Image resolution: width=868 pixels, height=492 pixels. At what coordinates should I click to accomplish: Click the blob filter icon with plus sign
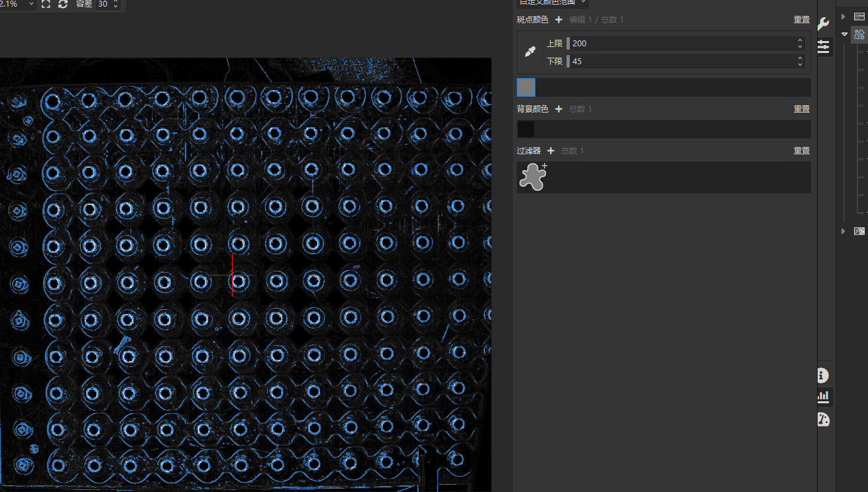pos(533,177)
